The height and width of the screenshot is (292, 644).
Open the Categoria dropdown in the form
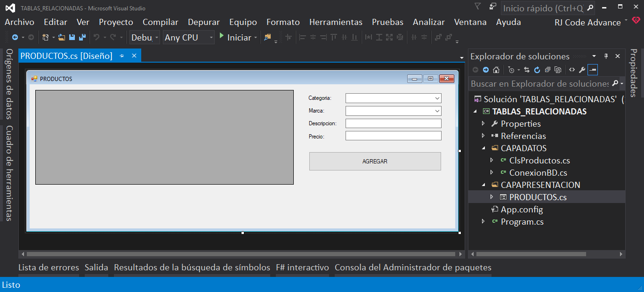pos(437,98)
